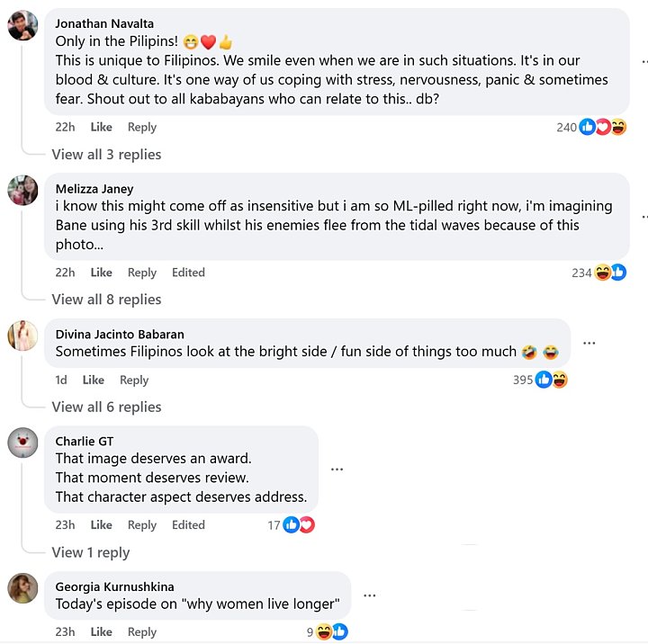Expand "View all 3 replies"

point(106,155)
